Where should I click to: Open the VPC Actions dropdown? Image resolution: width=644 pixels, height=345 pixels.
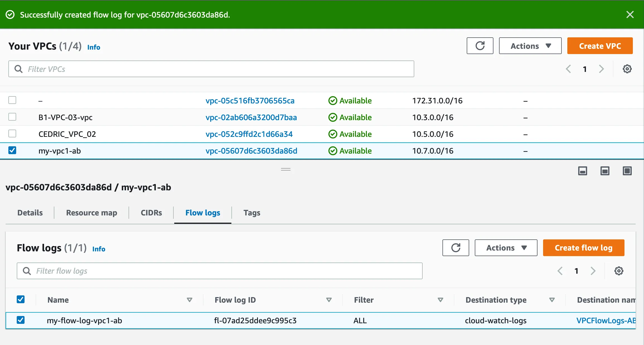click(530, 46)
